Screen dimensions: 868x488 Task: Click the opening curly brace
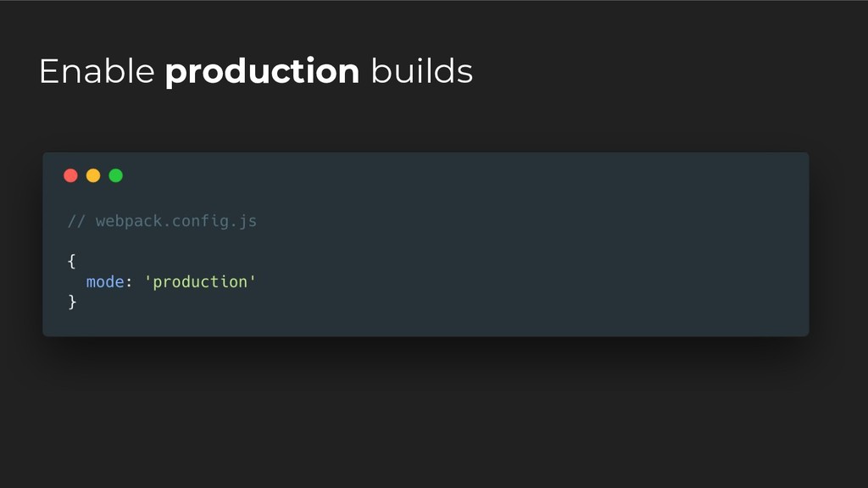[x=72, y=262]
